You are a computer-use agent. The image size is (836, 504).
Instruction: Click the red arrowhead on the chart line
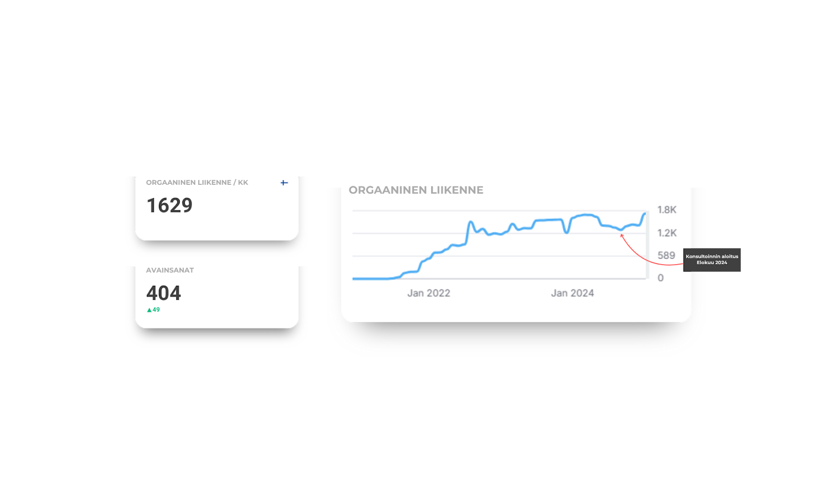[x=622, y=236]
